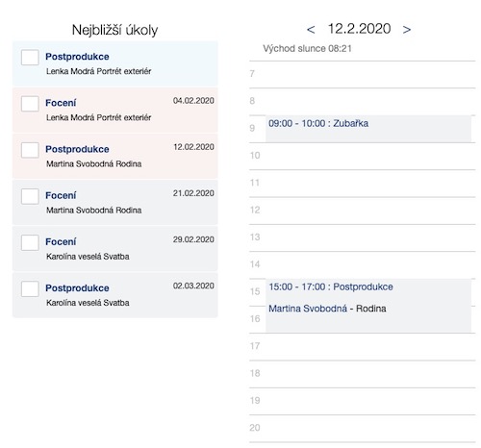Viewport: 481px width, 448px height.
Task: Go to next day arrow
Action: [x=407, y=30]
